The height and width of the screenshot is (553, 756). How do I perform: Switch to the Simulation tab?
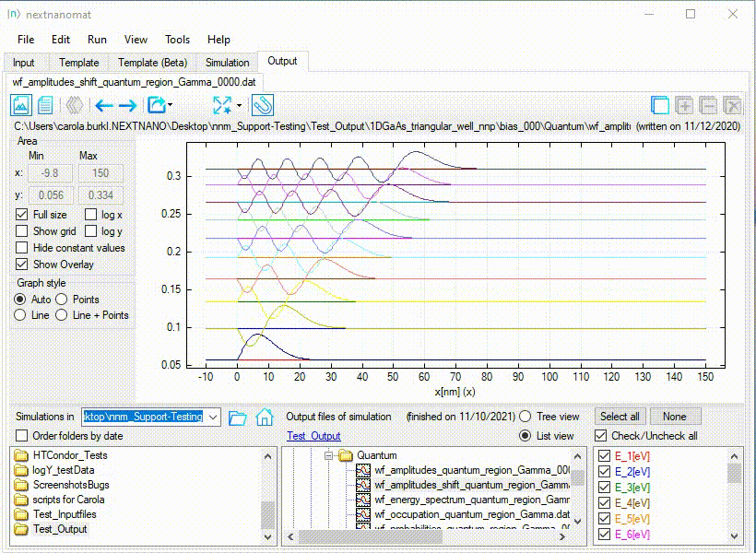(x=227, y=63)
